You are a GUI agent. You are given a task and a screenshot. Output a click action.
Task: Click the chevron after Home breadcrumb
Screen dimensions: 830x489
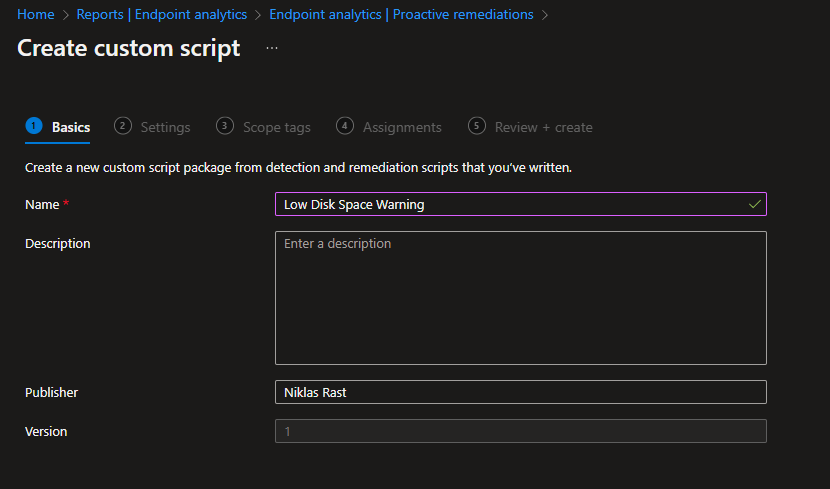[66, 15]
